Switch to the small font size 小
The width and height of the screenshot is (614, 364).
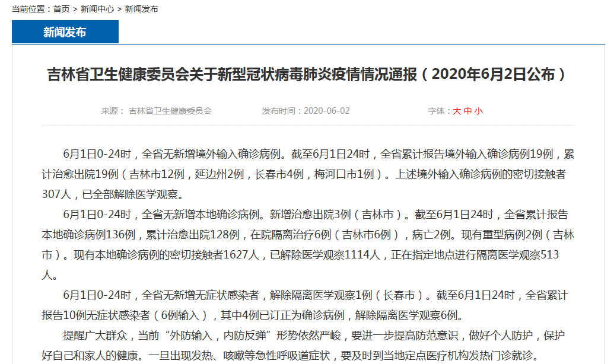point(478,111)
